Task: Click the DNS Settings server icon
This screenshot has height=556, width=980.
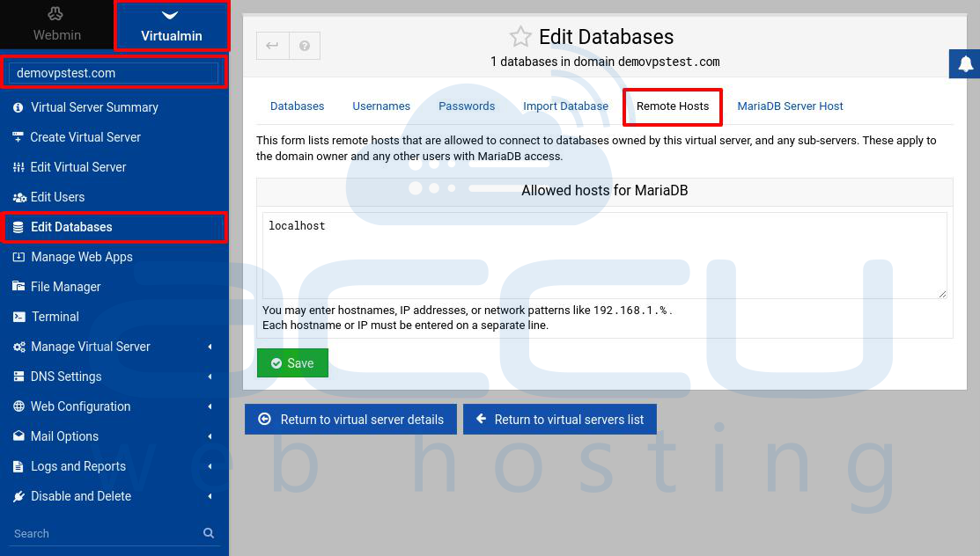Action: [x=18, y=377]
